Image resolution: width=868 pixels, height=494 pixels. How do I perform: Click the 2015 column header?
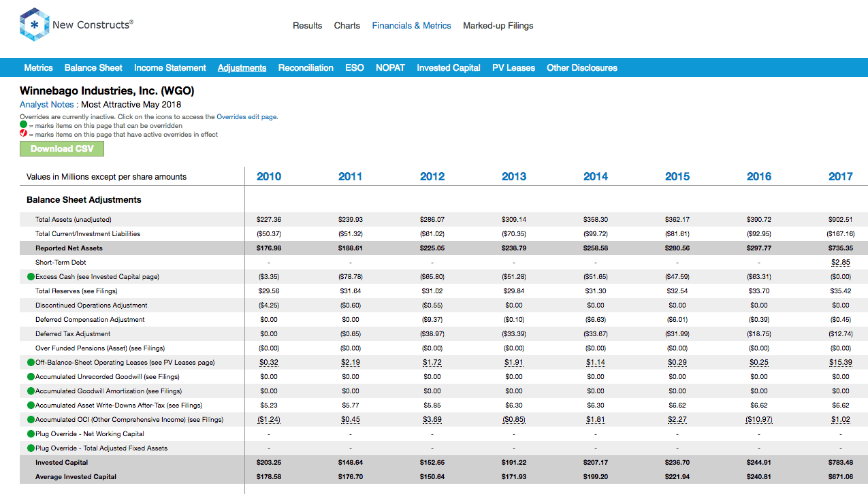[677, 176]
